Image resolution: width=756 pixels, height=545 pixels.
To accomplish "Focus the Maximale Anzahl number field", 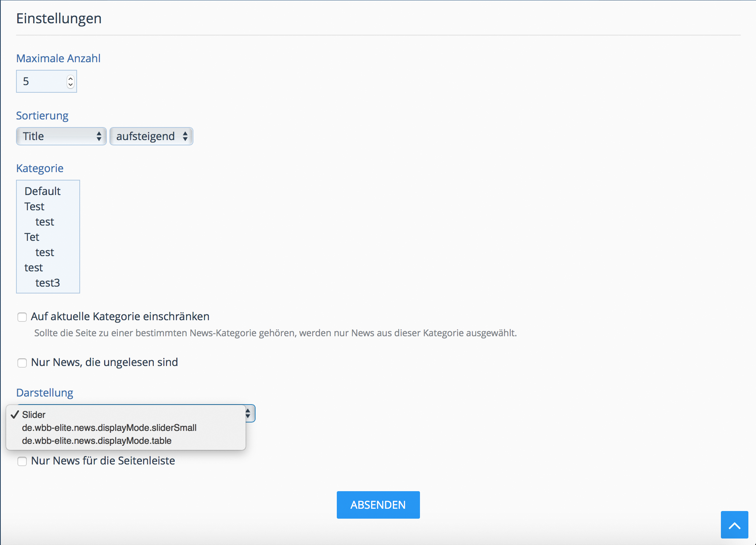I will [47, 81].
